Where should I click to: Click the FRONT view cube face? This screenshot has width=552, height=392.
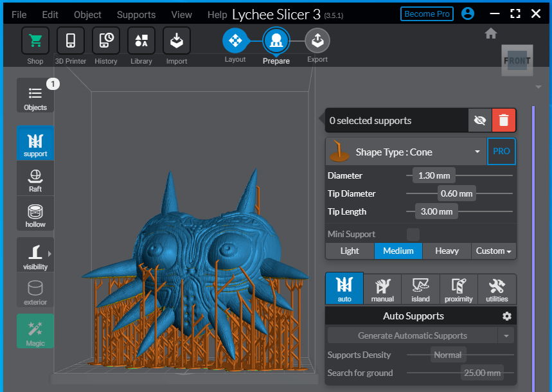pyautogui.click(x=517, y=60)
